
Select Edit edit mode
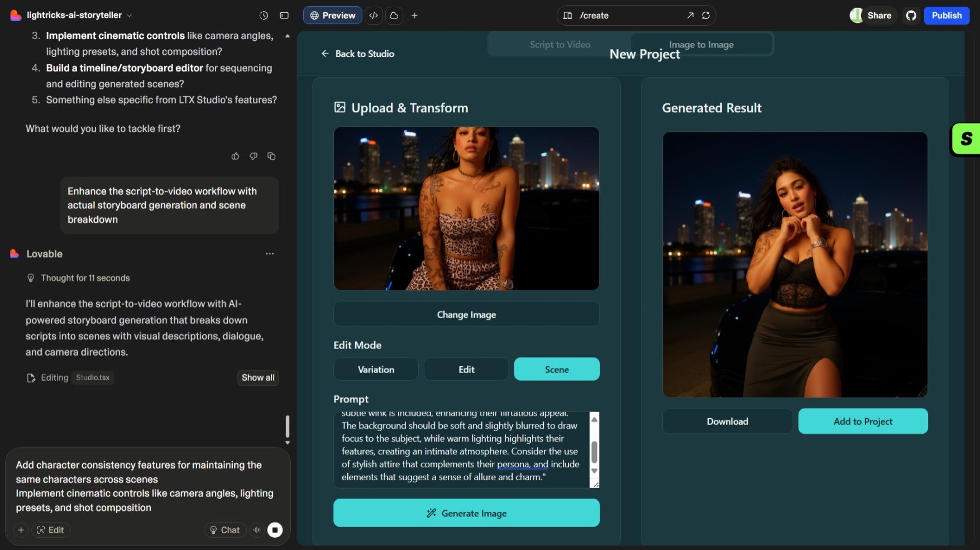pos(466,369)
